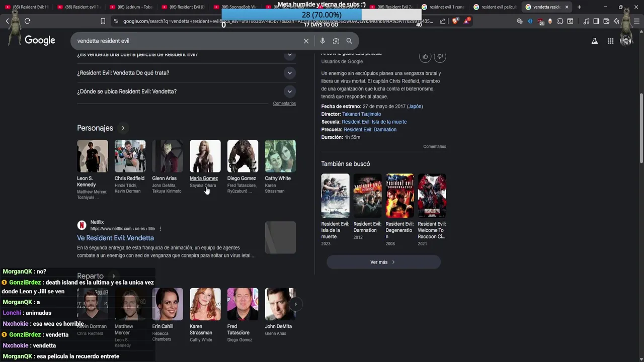Switch to the first "(66) Resident Evil: H" tab

[27, 7]
